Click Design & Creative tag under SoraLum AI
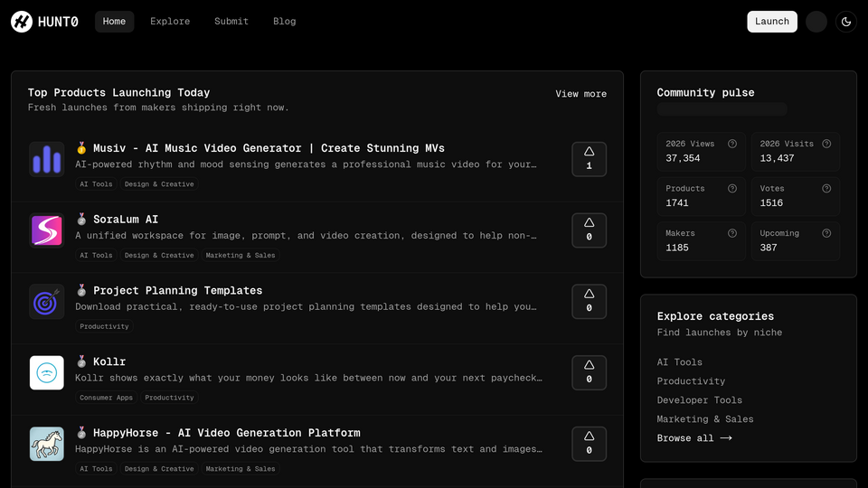Image resolution: width=868 pixels, height=488 pixels. (x=159, y=255)
